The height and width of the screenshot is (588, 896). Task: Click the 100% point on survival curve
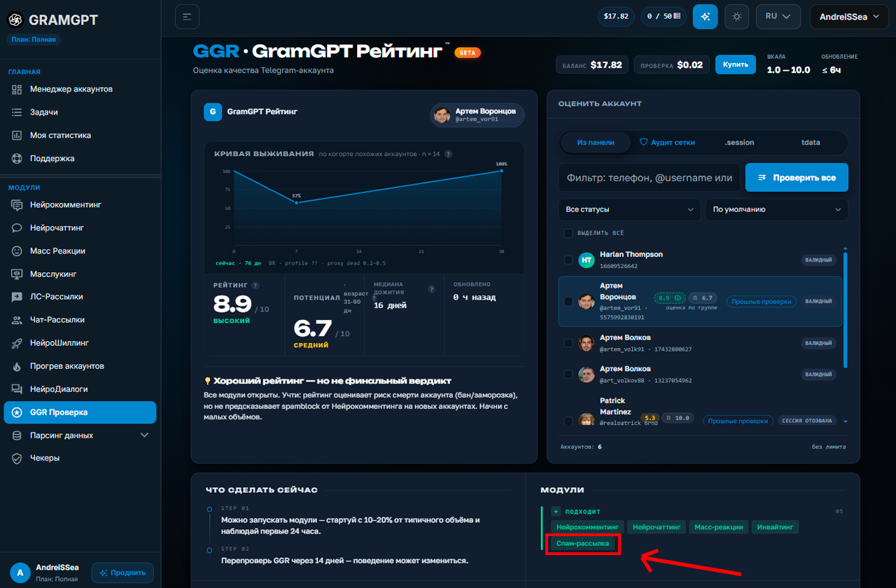click(x=501, y=170)
